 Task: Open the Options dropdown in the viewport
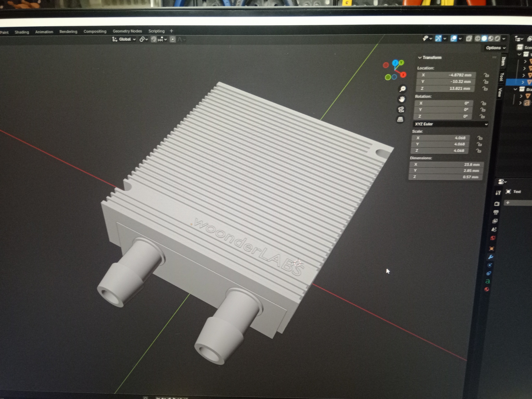coord(496,48)
